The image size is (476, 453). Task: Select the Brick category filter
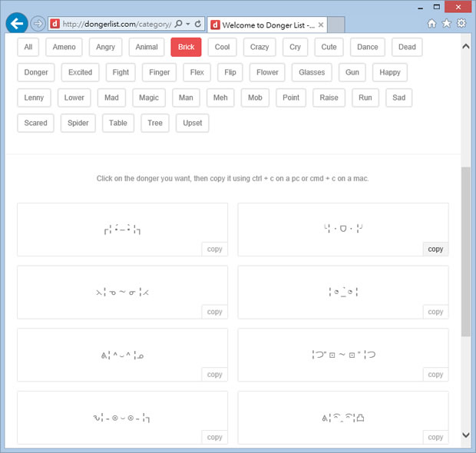pos(186,47)
